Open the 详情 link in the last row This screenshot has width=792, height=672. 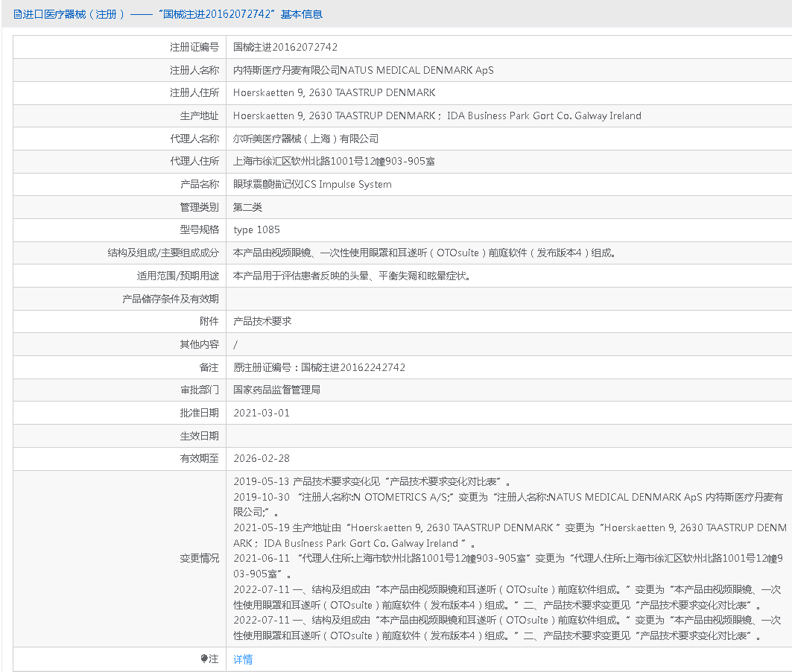(x=243, y=659)
